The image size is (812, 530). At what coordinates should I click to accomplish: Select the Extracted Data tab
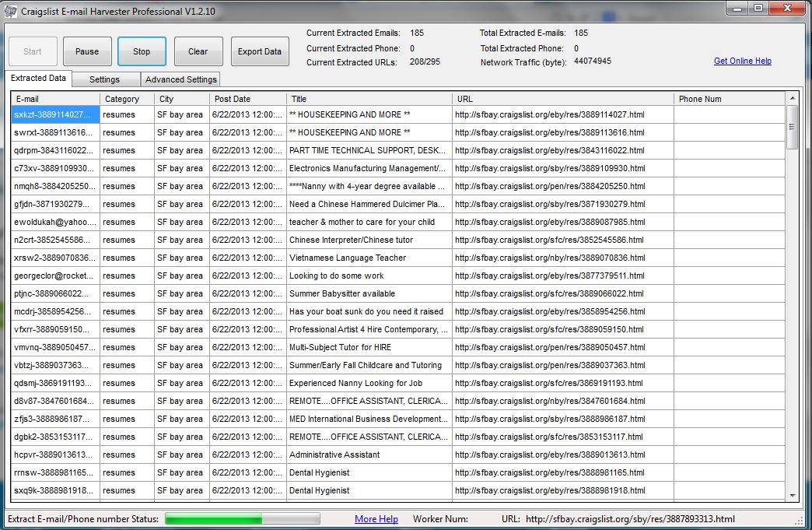(x=38, y=79)
